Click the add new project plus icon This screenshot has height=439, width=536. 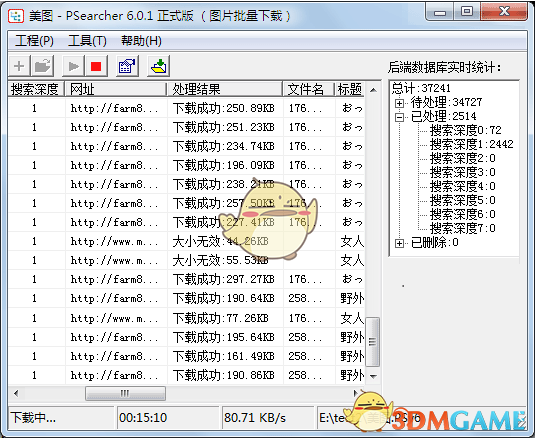tap(19, 66)
